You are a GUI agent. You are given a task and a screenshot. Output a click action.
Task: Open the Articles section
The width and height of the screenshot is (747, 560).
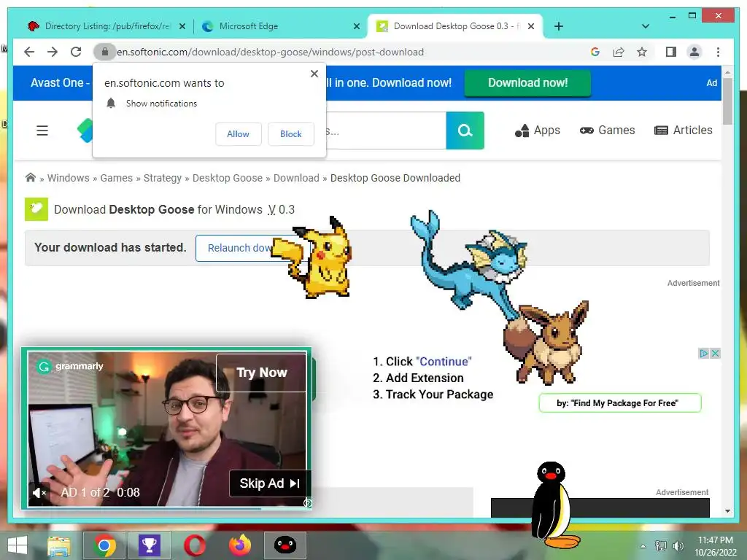coord(683,130)
